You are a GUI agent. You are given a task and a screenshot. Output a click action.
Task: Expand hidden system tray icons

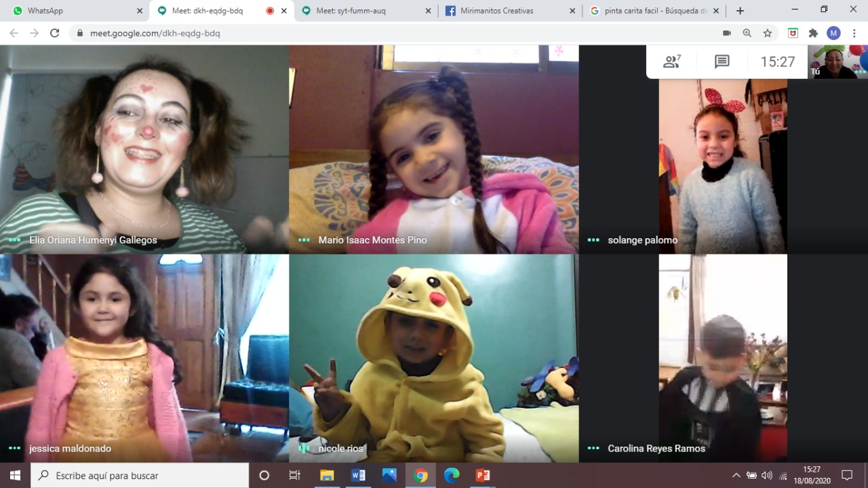click(736, 475)
